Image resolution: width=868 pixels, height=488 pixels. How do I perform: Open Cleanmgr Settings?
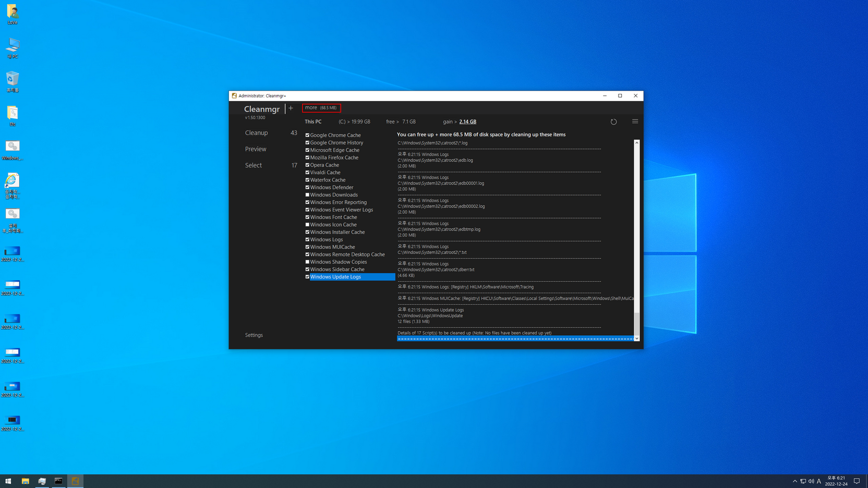[x=254, y=335]
